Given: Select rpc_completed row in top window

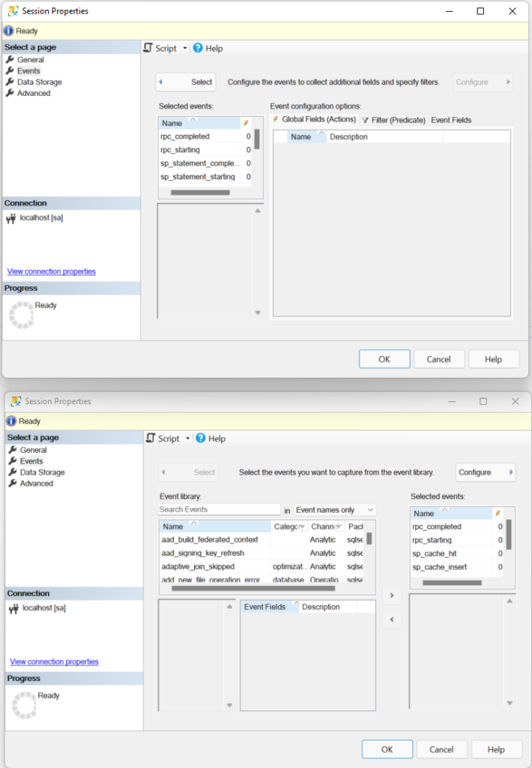Looking at the screenshot, I should pos(205,136).
